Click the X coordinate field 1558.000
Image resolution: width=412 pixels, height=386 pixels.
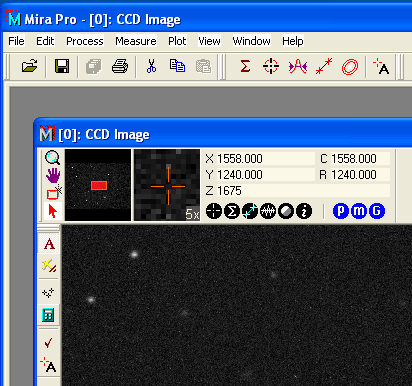[265, 159]
